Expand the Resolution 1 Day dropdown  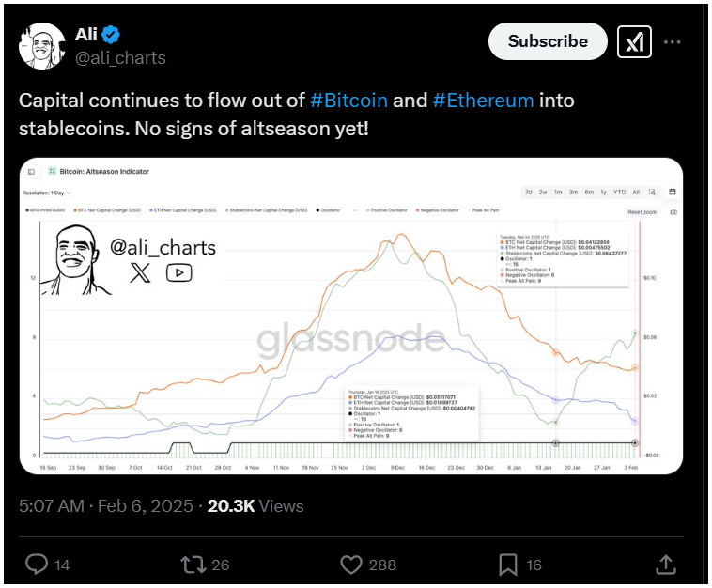tap(47, 193)
